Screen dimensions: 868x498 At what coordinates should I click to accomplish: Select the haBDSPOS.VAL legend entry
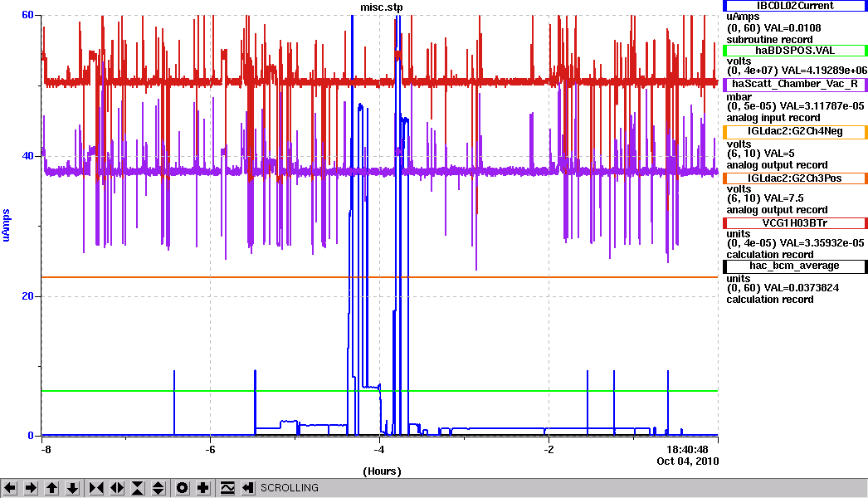click(x=795, y=51)
